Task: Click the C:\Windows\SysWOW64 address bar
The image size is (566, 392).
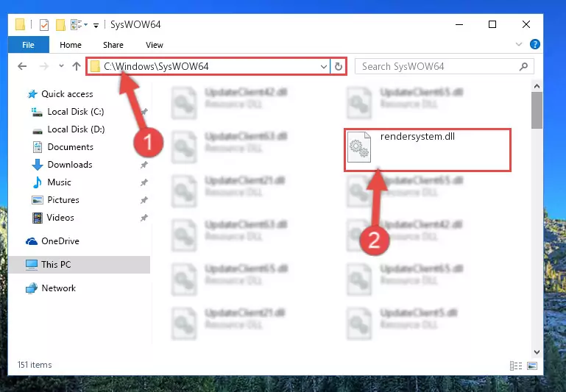Action: pos(208,66)
